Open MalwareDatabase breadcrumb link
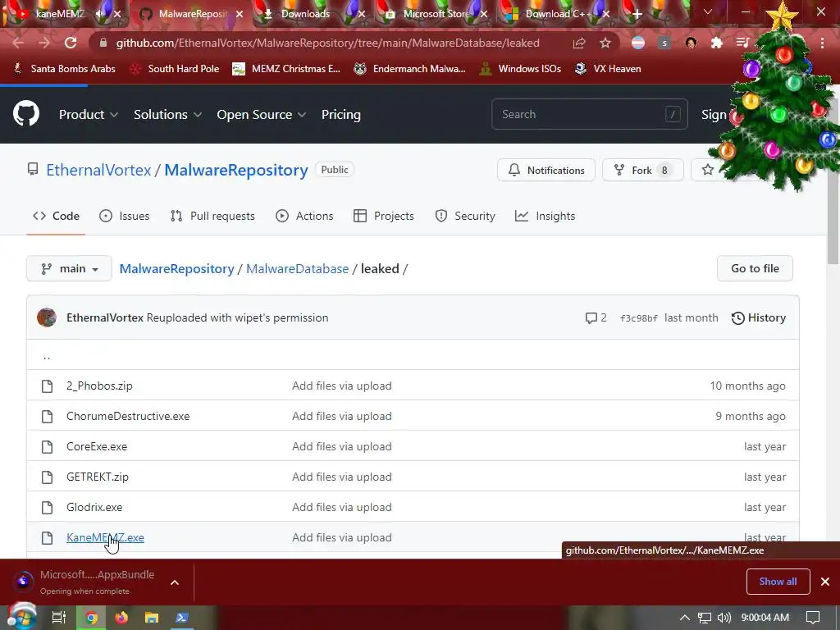 point(297,268)
